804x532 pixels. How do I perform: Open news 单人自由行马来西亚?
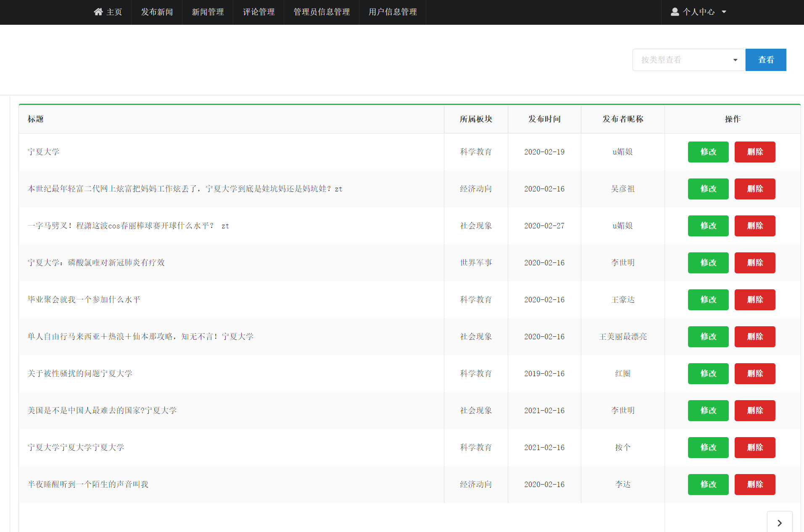pyautogui.click(x=140, y=337)
